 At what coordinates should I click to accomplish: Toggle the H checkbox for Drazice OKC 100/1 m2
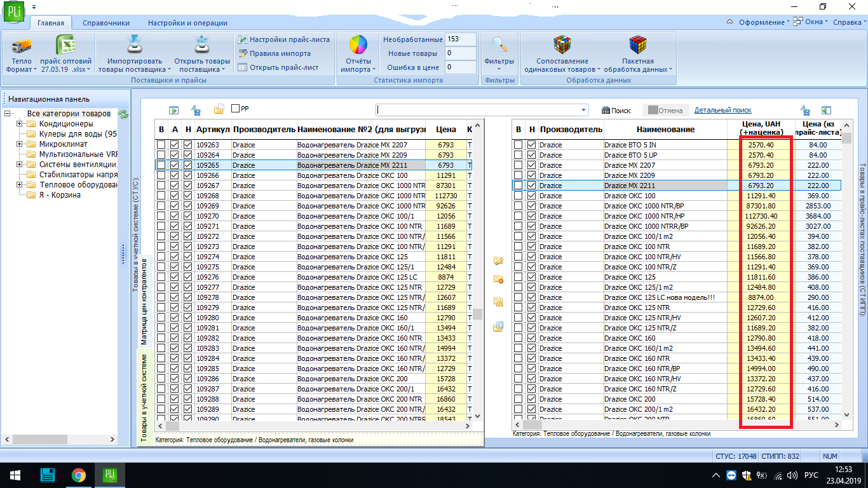[x=532, y=236]
